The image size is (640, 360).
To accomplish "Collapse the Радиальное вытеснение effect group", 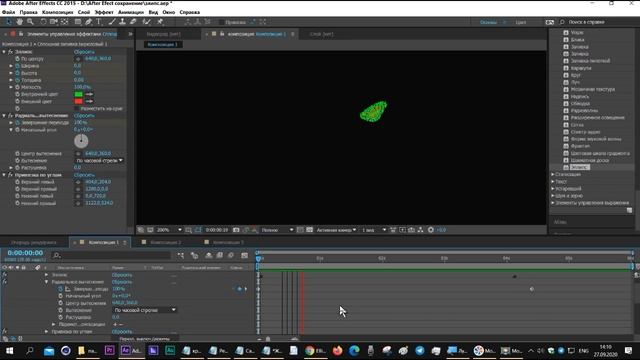I will tap(4, 116).
